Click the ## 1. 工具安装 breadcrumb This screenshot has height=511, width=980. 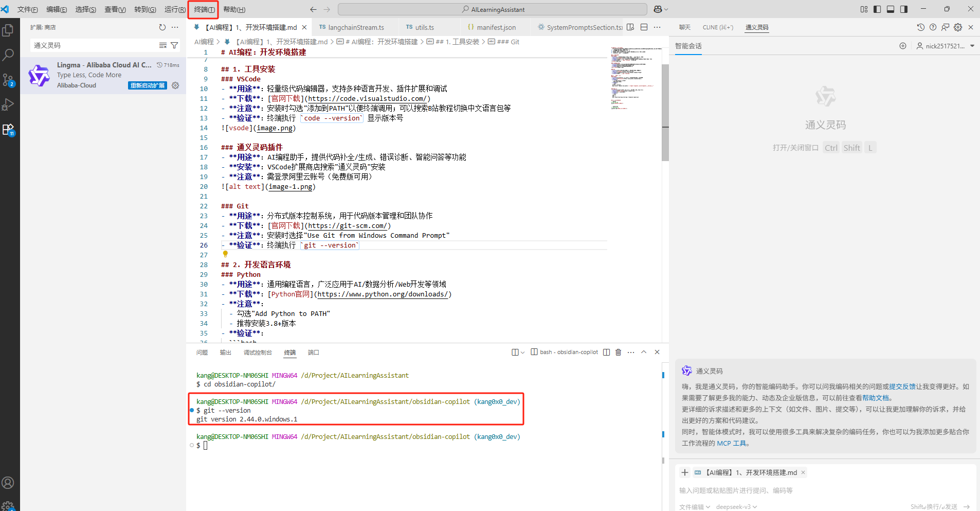[x=453, y=42]
